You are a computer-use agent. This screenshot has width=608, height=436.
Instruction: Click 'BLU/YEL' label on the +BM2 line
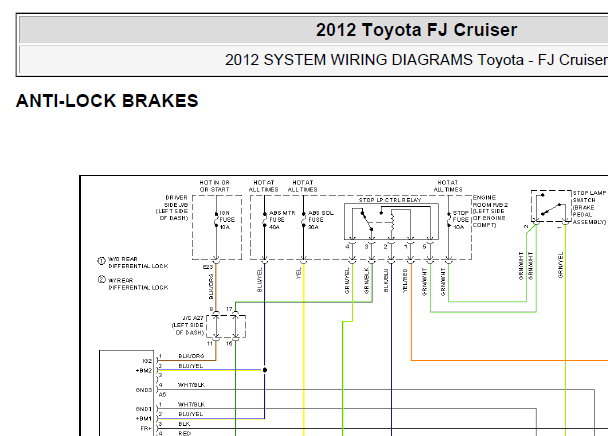coord(190,366)
